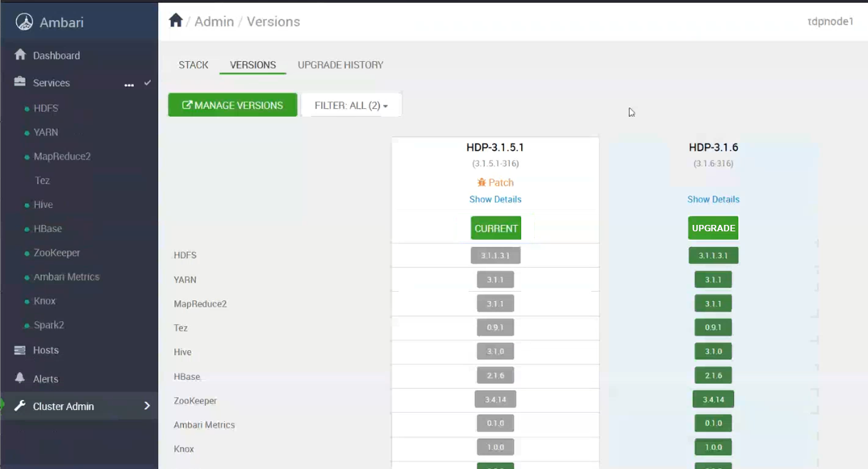Click the Hosts server icon
Viewport: 868px width, 469px height.
[x=20, y=350]
